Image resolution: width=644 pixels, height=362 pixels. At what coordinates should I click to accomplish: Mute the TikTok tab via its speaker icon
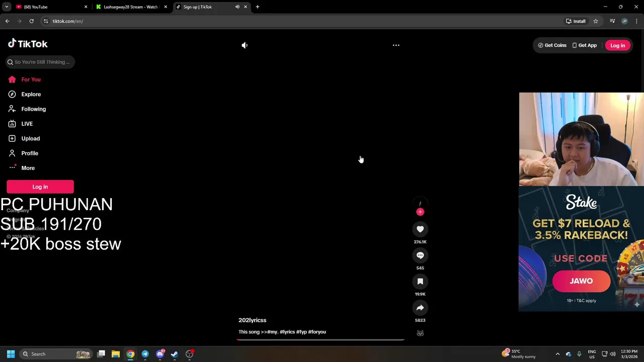click(x=237, y=7)
